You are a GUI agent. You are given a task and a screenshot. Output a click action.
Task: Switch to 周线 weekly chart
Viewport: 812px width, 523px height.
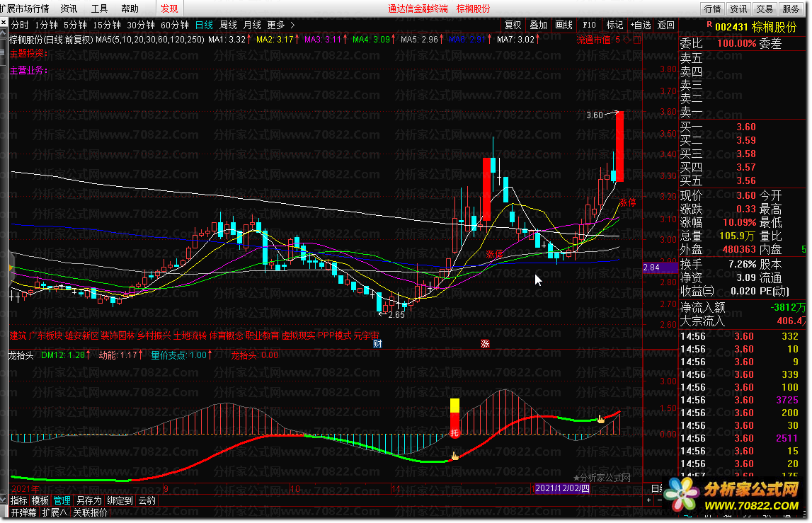coord(229,25)
